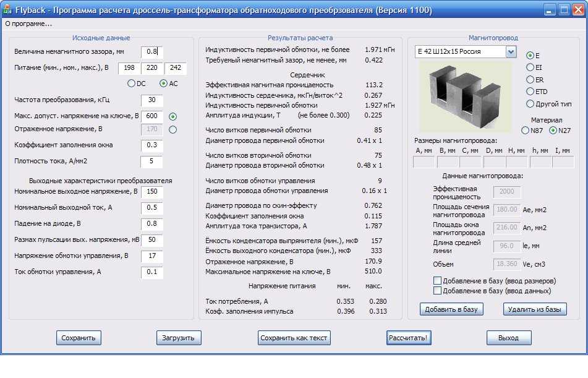Click control winding voltage field 17

(152, 256)
